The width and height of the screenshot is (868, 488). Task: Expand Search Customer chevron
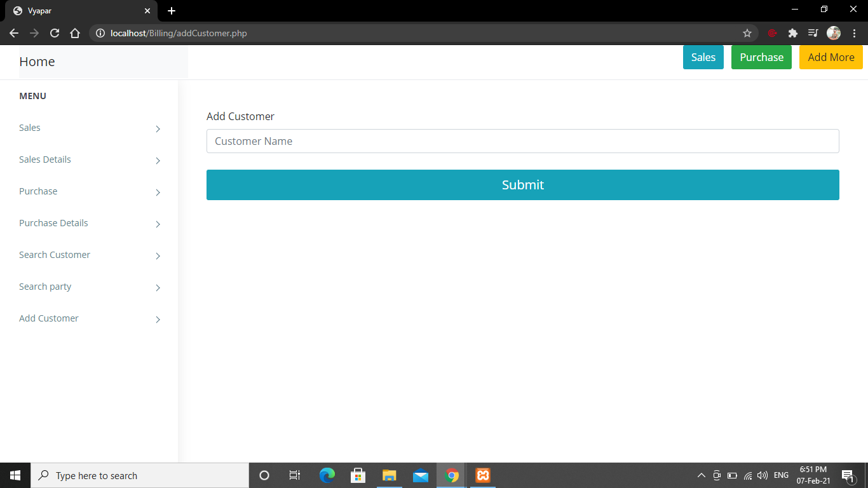tap(158, 256)
